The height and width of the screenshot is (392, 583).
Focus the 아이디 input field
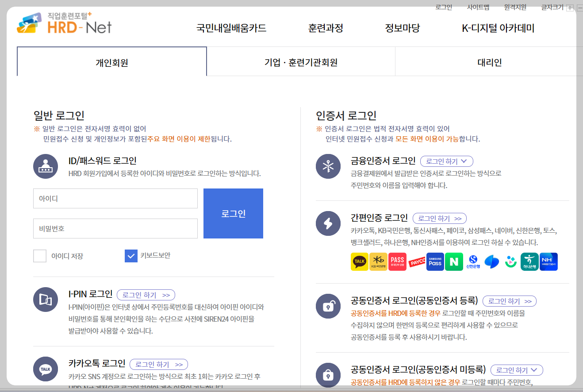(115, 199)
